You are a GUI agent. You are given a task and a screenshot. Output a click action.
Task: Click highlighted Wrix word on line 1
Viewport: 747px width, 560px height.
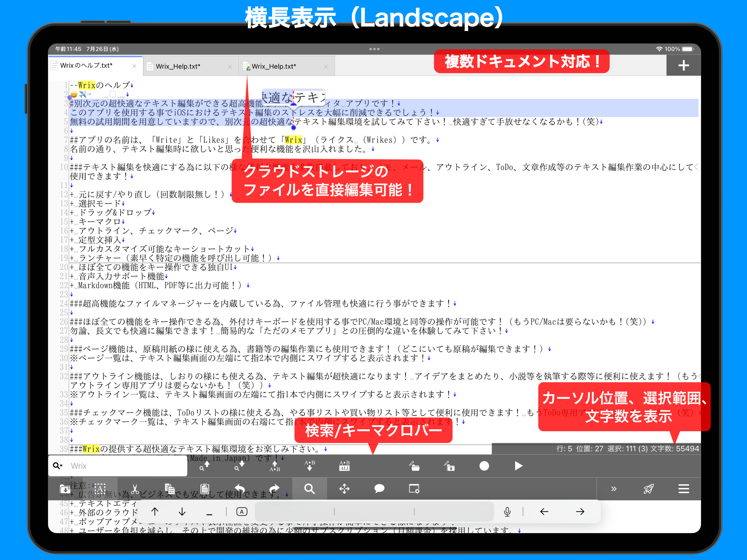pyautogui.click(x=87, y=85)
